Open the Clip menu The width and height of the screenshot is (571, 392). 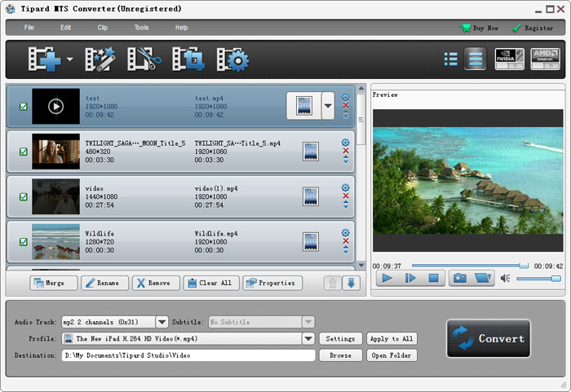tap(102, 27)
